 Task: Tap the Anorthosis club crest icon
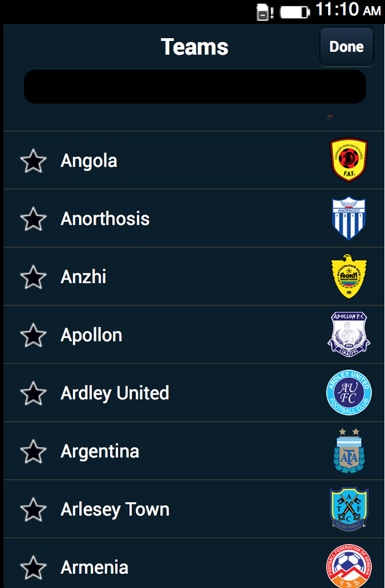[x=349, y=218]
